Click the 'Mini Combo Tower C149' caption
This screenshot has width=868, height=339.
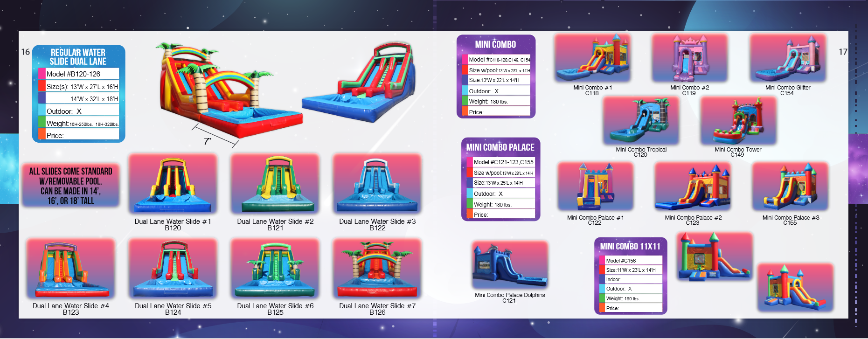click(738, 152)
